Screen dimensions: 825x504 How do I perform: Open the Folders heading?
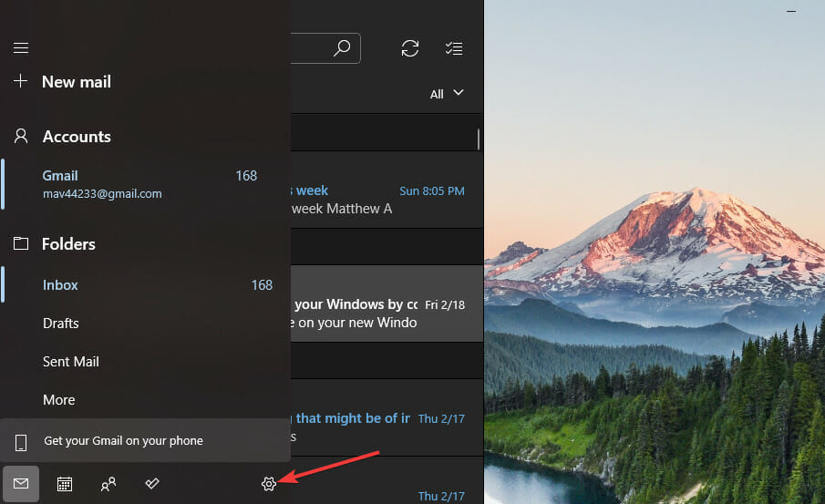[68, 244]
